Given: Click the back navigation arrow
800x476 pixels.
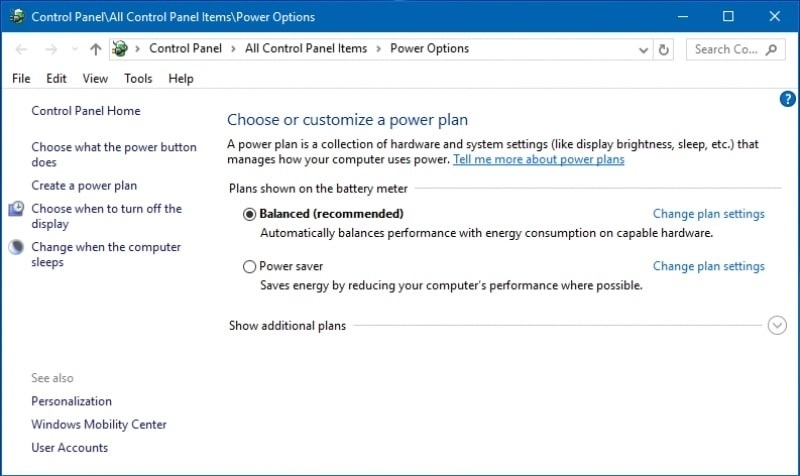Looking at the screenshot, I should [21, 49].
